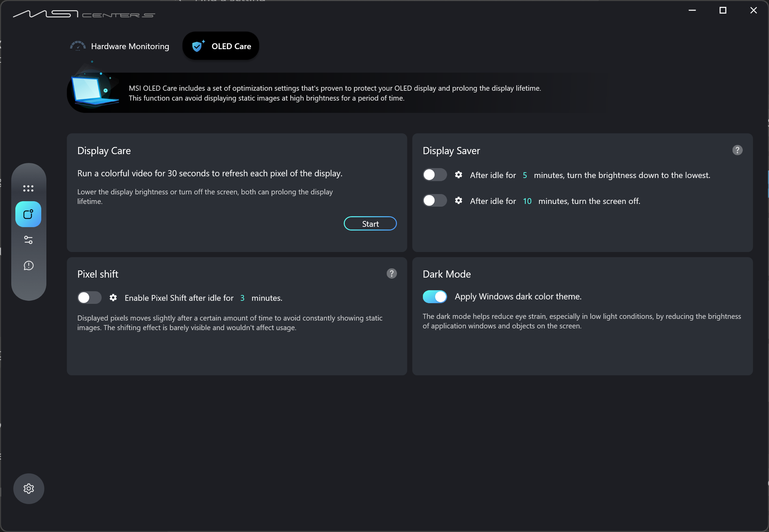Switch to the Hardware Monitoring tab
Image resolution: width=769 pixels, height=532 pixels.
point(120,46)
